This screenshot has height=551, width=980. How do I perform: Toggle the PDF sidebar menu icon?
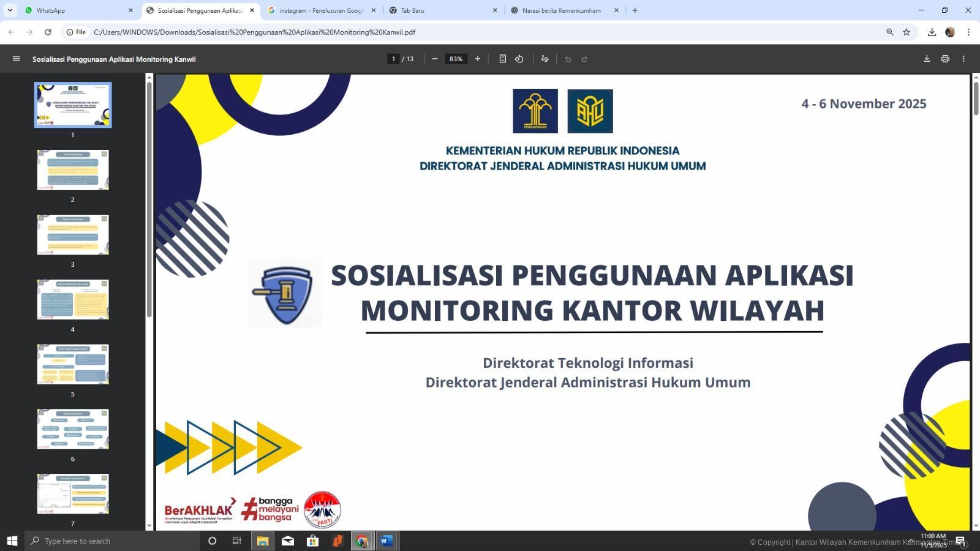point(17,59)
